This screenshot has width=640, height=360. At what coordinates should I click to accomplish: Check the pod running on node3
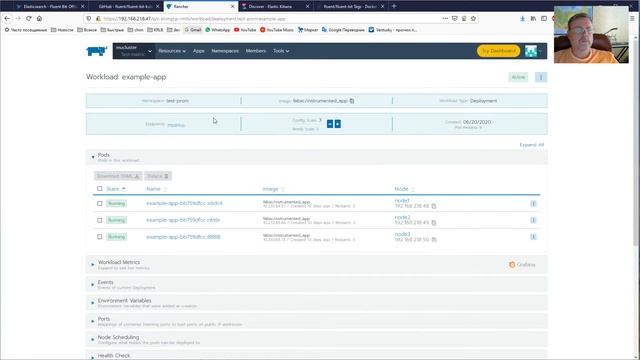[x=100, y=237]
